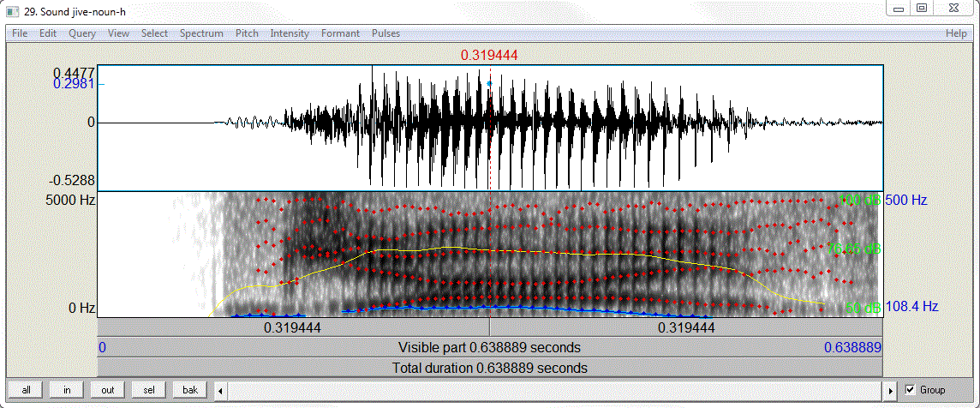Open the Help menu

click(956, 33)
